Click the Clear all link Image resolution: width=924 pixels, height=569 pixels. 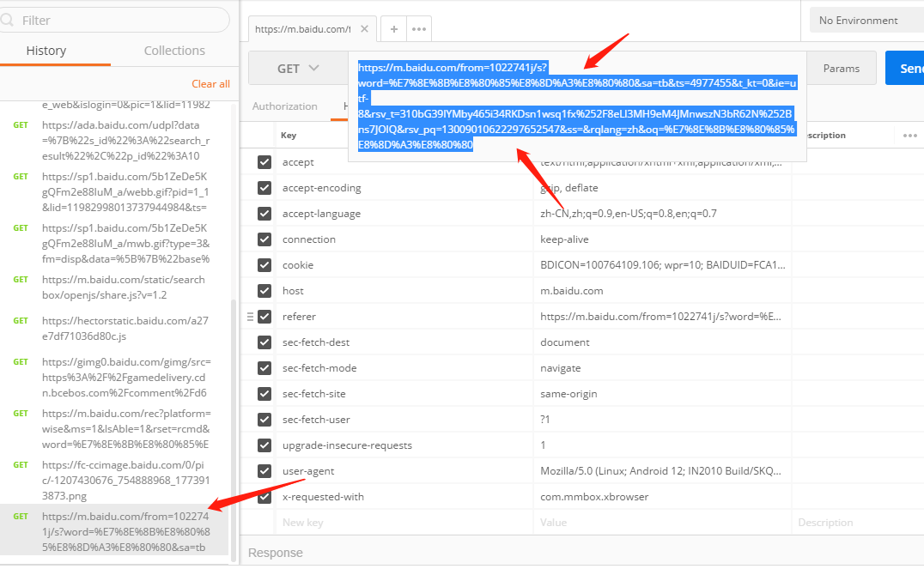click(210, 83)
